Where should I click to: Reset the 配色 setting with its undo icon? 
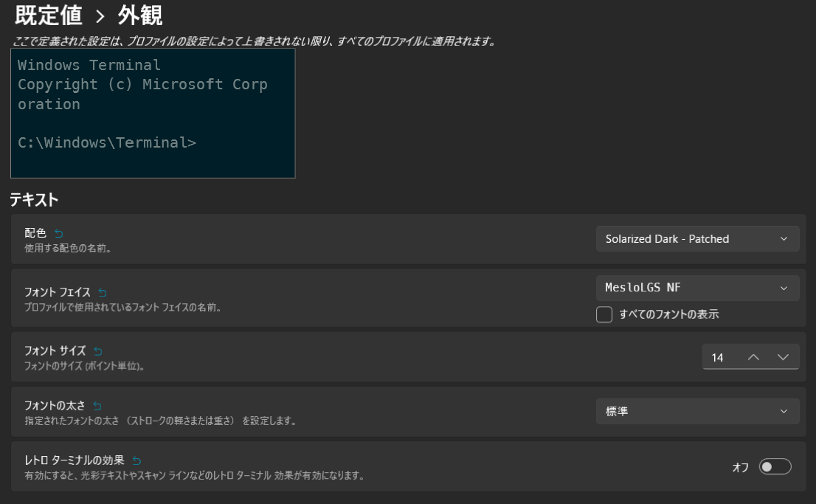[x=59, y=233]
